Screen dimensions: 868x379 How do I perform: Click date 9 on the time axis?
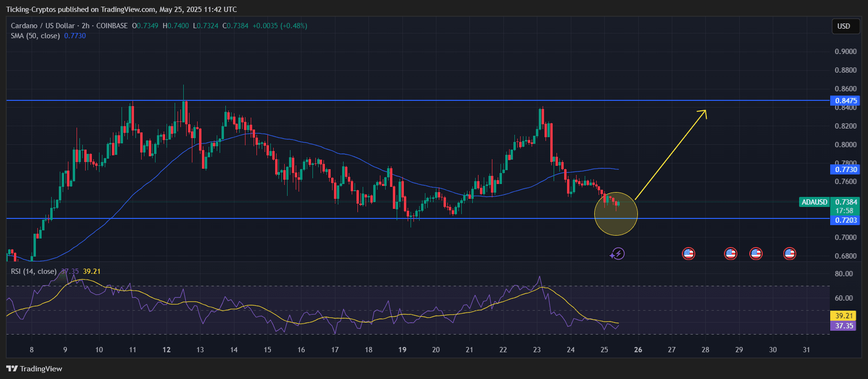[x=66, y=350]
